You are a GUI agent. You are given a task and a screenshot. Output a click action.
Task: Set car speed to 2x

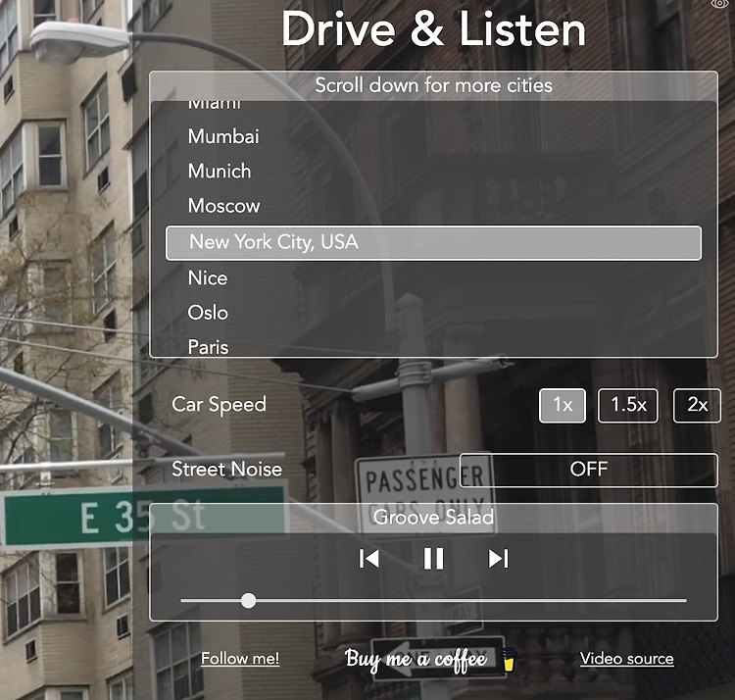point(697,405)
